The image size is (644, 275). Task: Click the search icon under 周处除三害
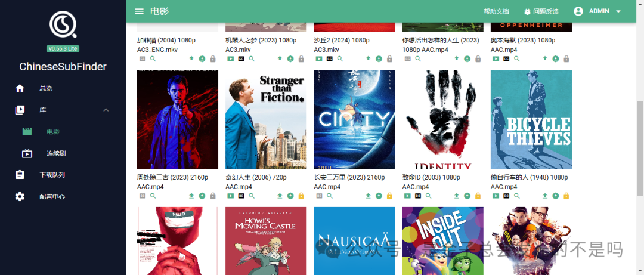coord(153,196)
